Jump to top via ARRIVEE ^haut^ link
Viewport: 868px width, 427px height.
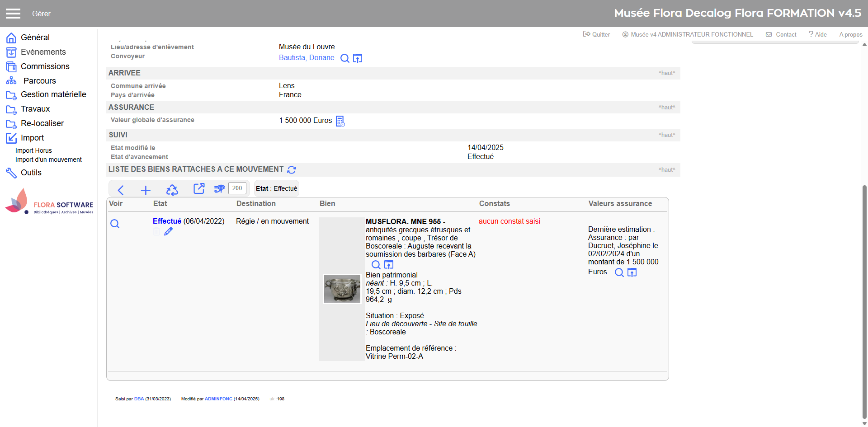pos(666,73)
